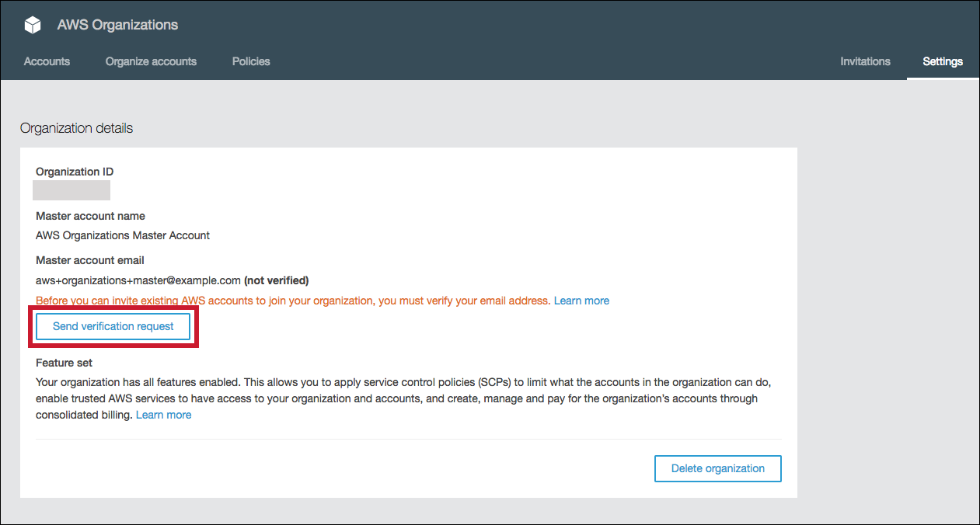Image resolution: width=980 pixels, height=525 pixels.
Task: Select the master account email address
Action: coord(137,280)
